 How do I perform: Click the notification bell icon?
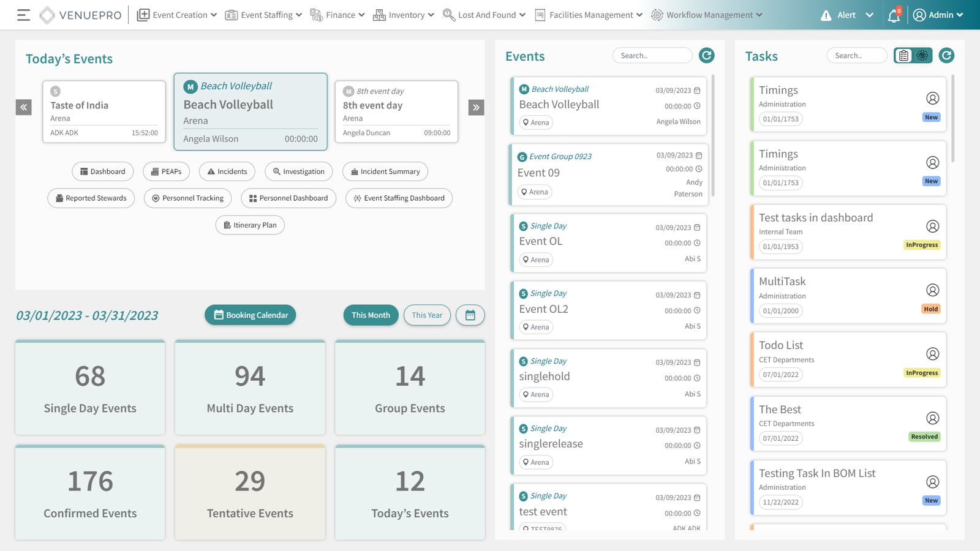(x=894, y=16)
